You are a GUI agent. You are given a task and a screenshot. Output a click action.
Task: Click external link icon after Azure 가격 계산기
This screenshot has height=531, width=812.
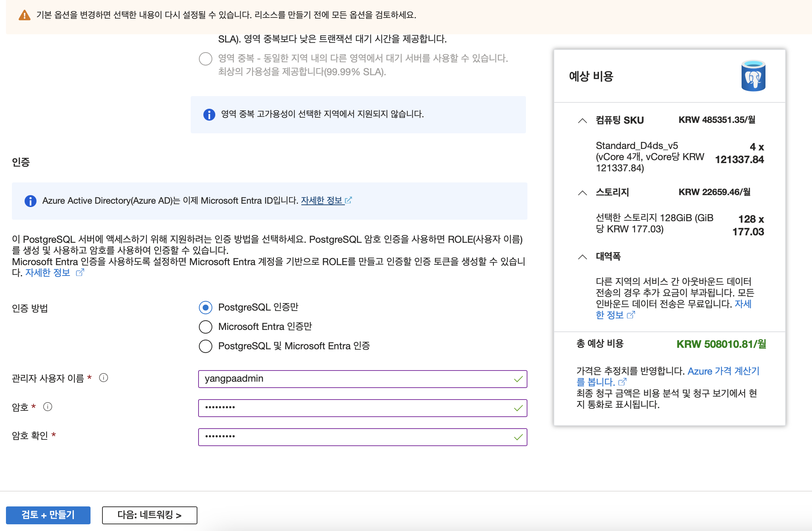click(622, 382)
